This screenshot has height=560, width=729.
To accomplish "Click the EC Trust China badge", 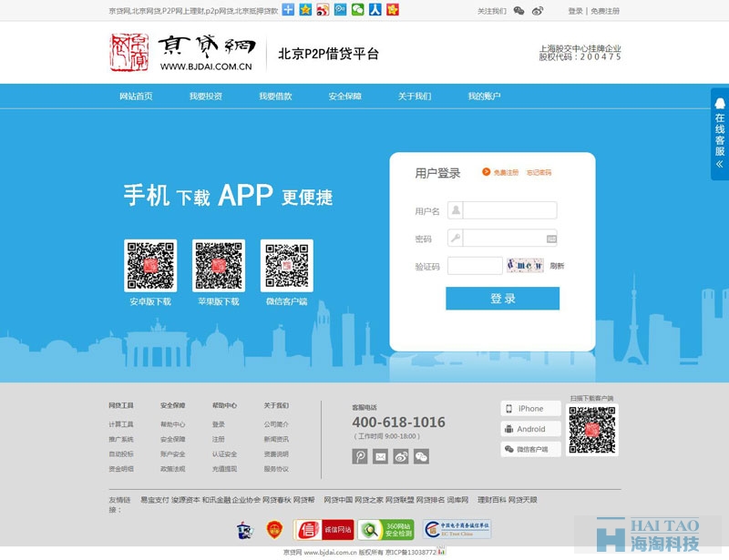I will (x=457, y=529).
